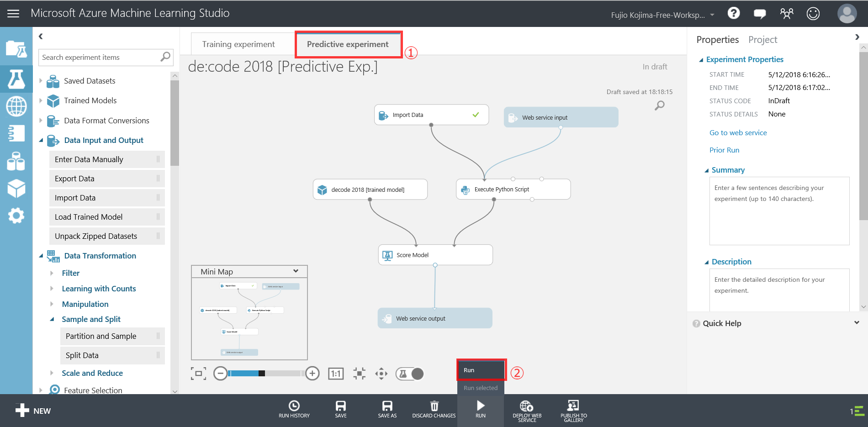Image resolution: width=868 pixels, height=427 pixels.
Task: Collapse the Mini Map panel
Action: 296,271
